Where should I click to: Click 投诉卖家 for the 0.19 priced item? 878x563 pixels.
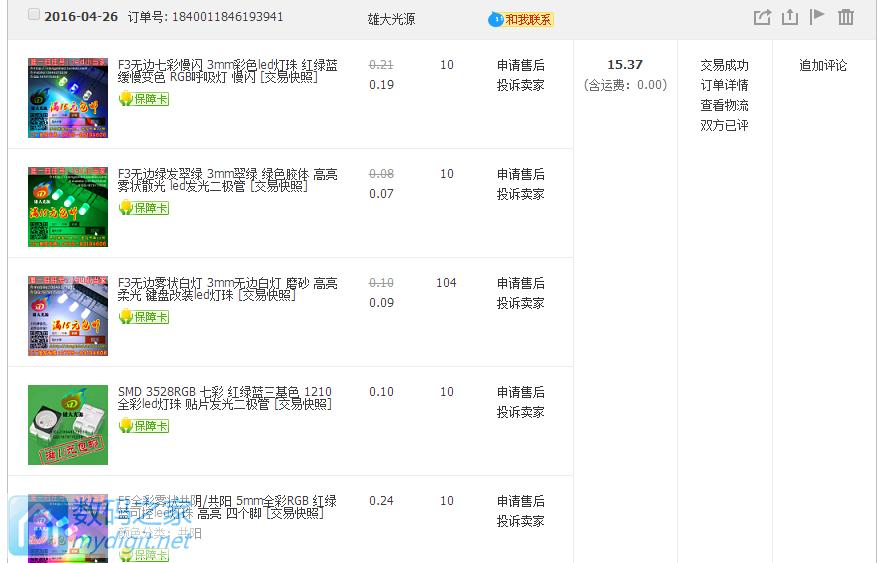pos(521,85)
